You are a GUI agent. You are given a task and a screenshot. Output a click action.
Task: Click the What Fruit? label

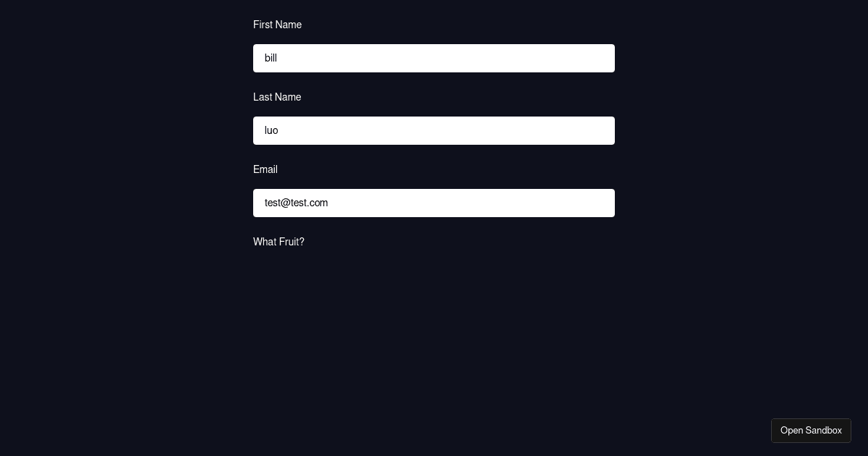pos(278,242)
